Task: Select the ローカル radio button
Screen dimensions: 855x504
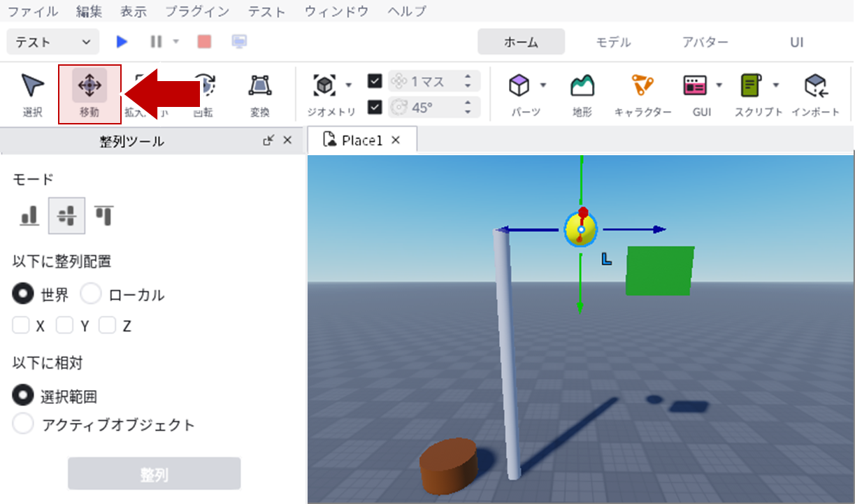Action: 91,294
